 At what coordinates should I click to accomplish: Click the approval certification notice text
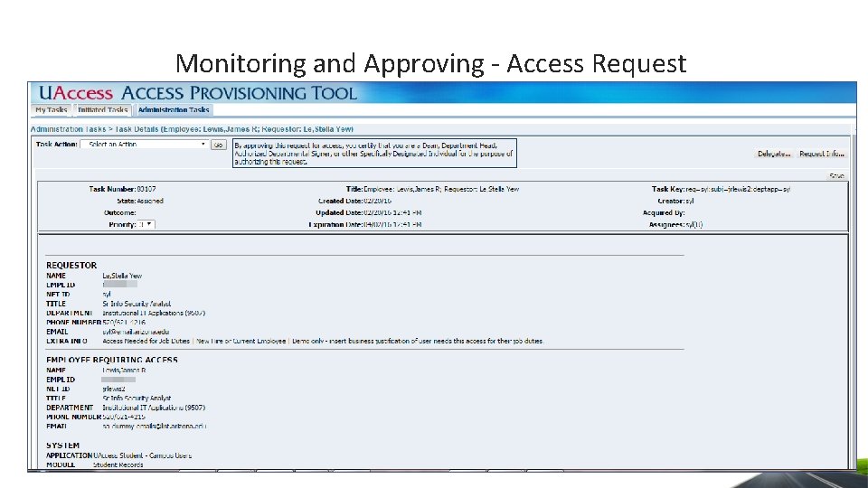[x=374, y=154]
